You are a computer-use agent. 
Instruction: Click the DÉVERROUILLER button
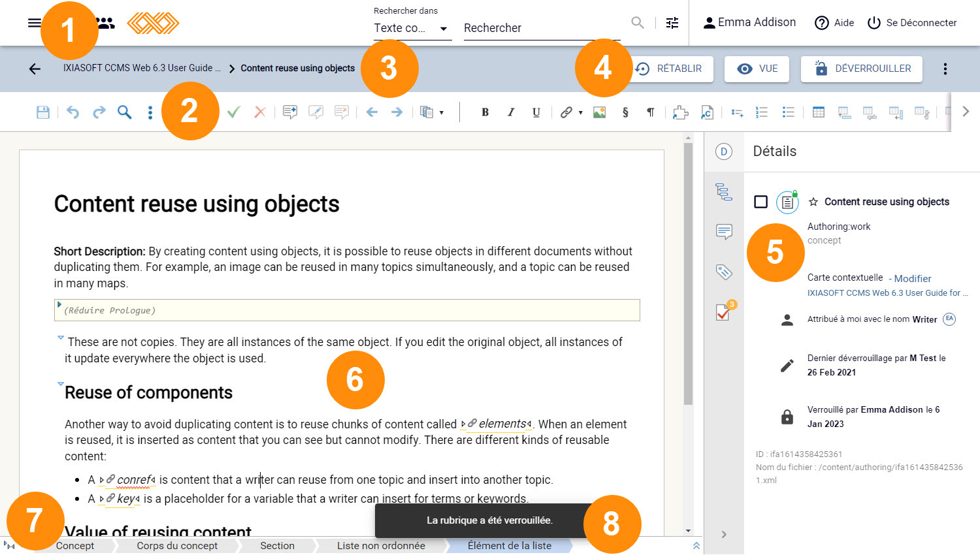point(862,69)
